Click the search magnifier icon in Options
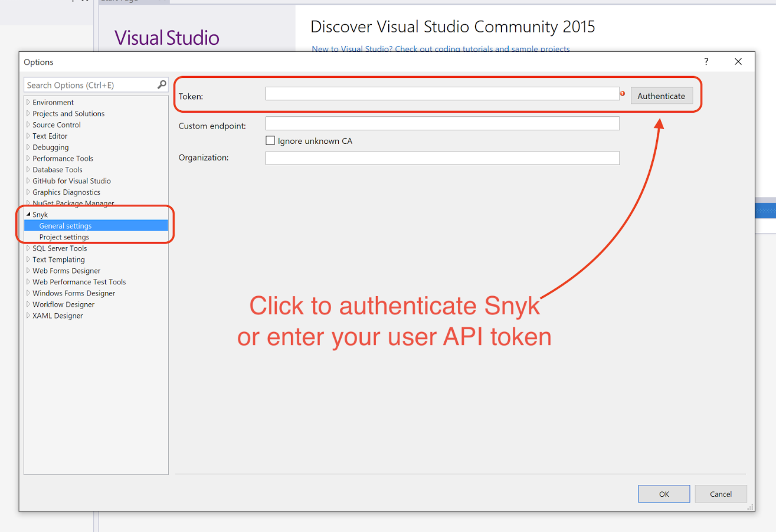Viewport: 776px width, 532px height. point(162,85)
